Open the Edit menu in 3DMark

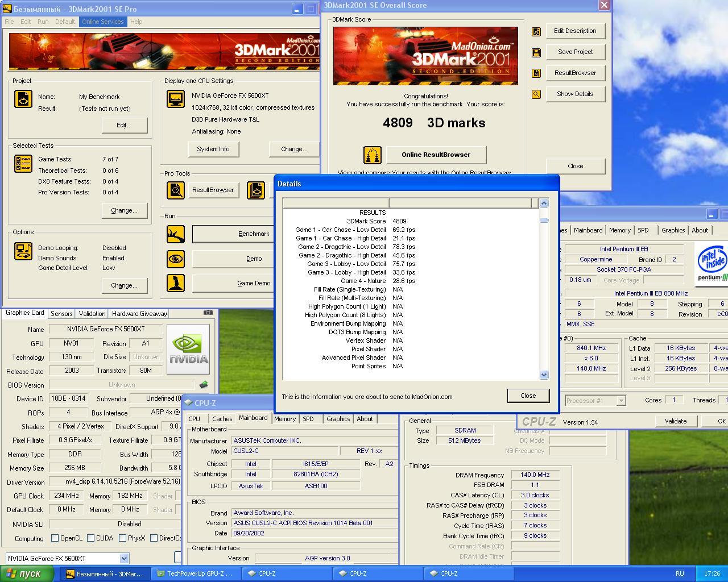click(26, 22)
